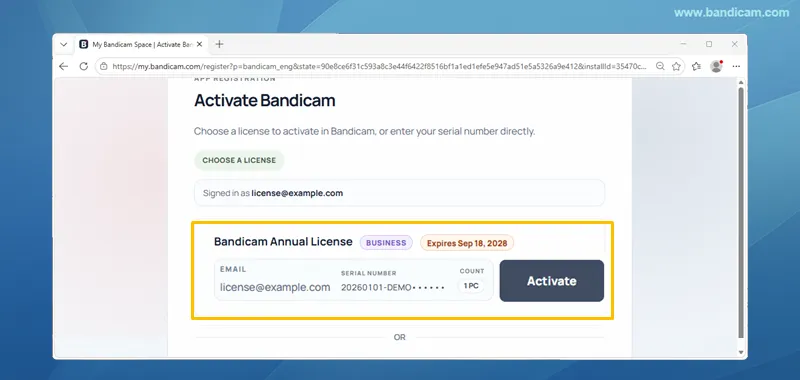800x380 pixels.
Task: Click the Expires Sep 18, 2028 badge
Action: coord(467,243)
